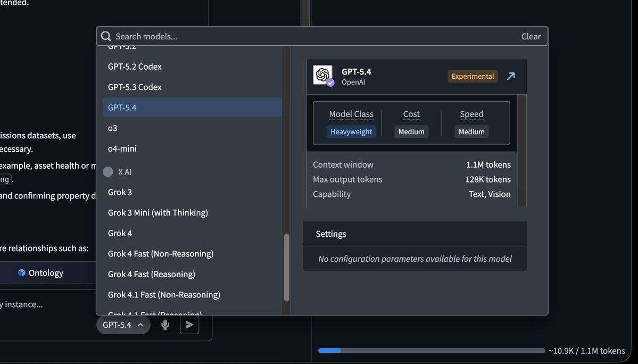Choose Grok 4 model
The width and height of the screenshot is (638, 364).
192,233
